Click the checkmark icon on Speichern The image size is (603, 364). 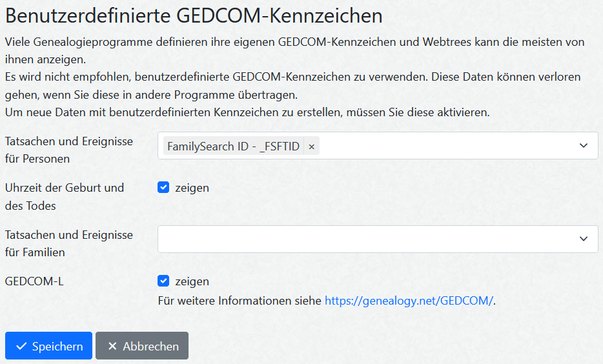point(21,347)
